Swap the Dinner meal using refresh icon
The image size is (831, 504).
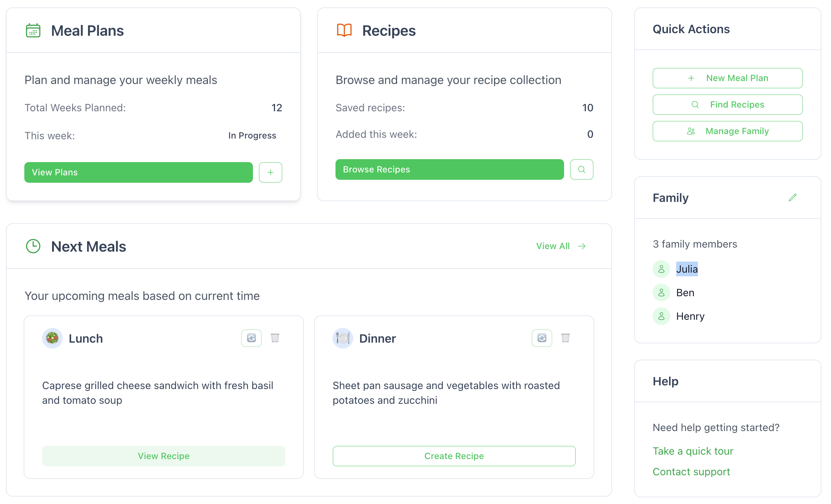click(x=542, y=337)
